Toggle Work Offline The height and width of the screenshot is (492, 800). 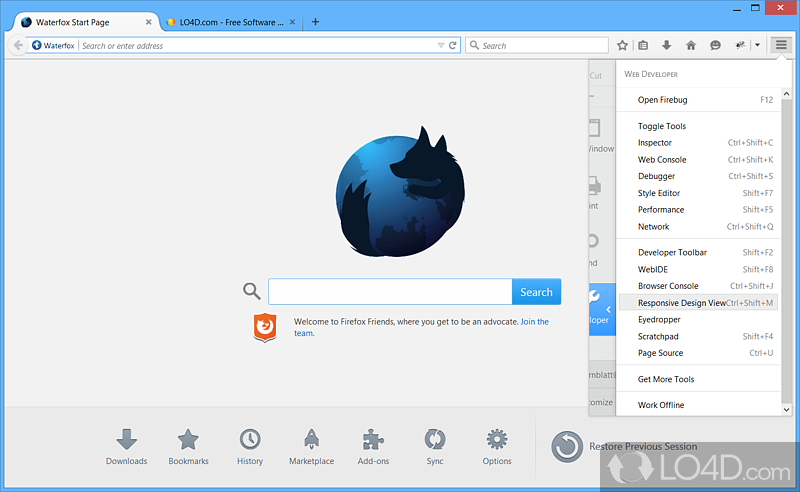tap(698, 405)
